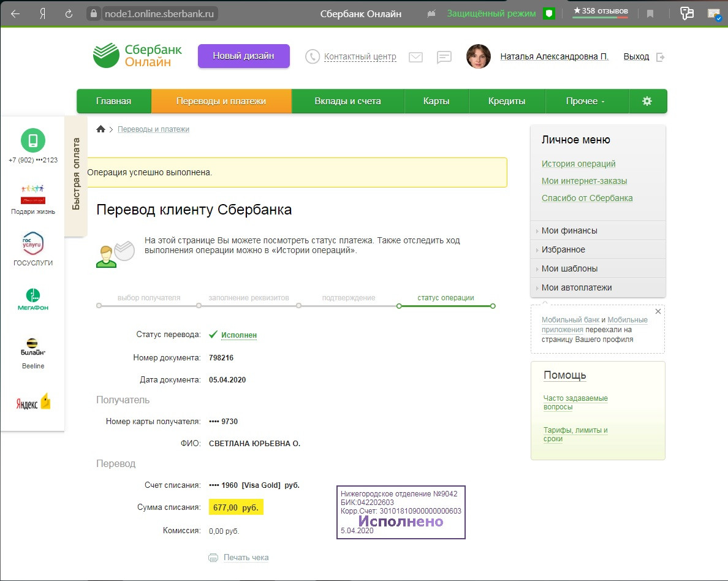The height and width of the screenshot is (581, 728).
Task: Open the Подари жизнь quick payment
Action: [x=33, y=200]
